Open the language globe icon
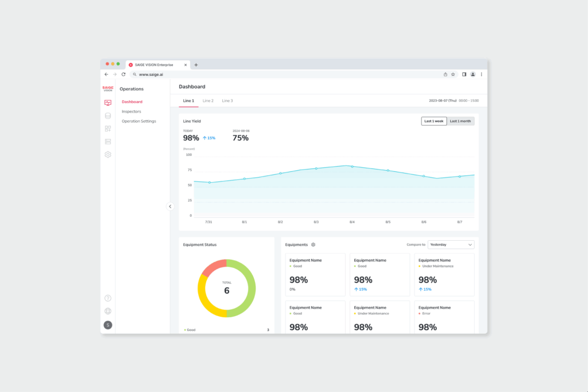Image resolution: width=588 pixels, height=392 pixels. (x=107, y=311)
